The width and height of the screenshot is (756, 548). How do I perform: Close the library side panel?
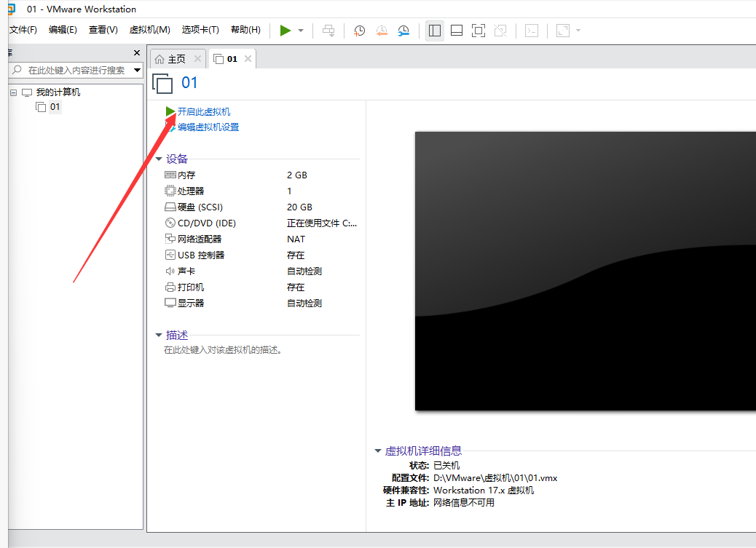click(x=137, y=52)
